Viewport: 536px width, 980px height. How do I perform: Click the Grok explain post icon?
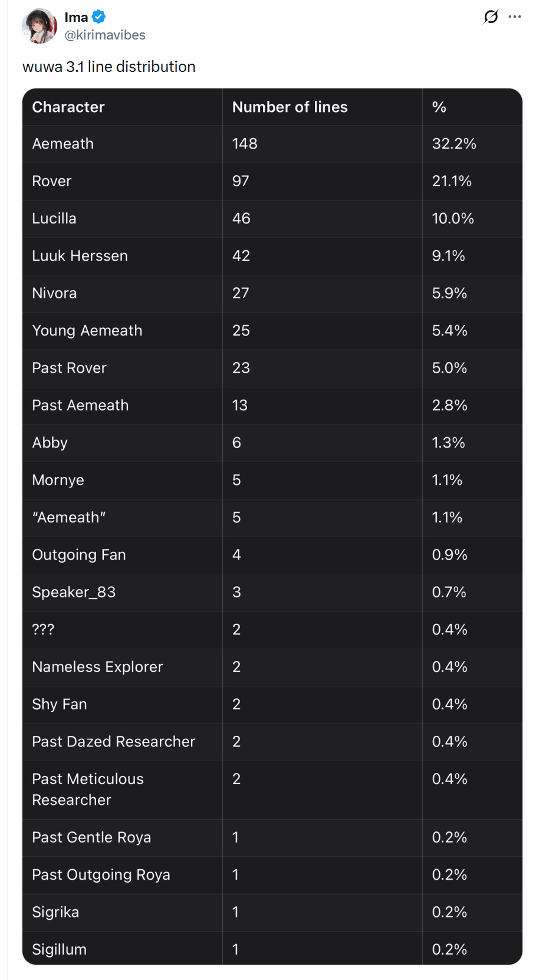pyautogui.click(x=491, y=17)
